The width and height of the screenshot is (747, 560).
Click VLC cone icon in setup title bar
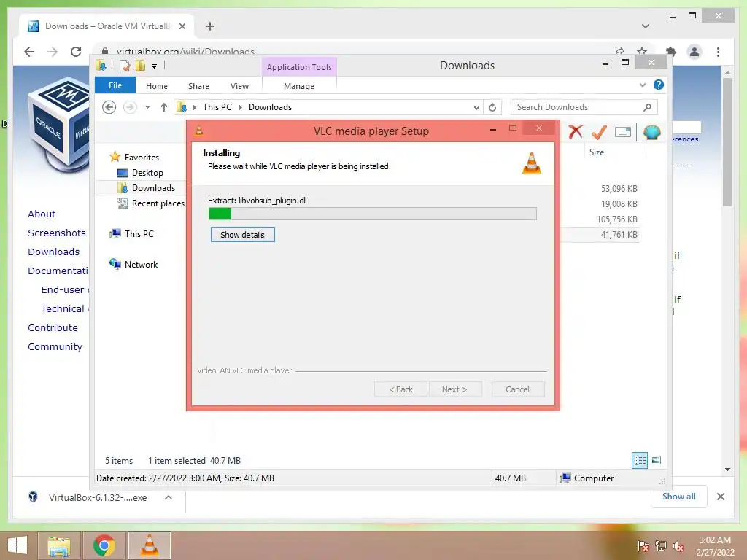pyautogui.click(x=199, y=131)
